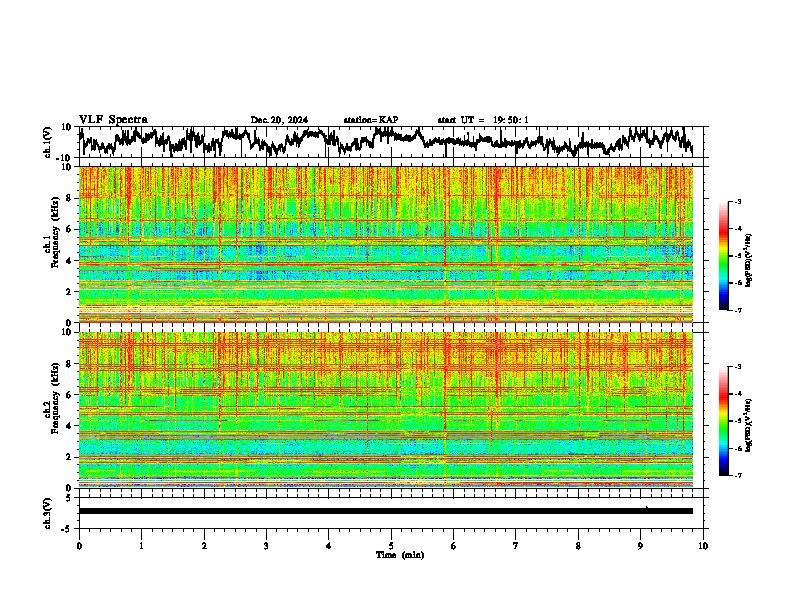This screenshot has height=612, width=792.
Task: Click the ch.1 colorbar log(PSD) label
Action: point(749,260)
